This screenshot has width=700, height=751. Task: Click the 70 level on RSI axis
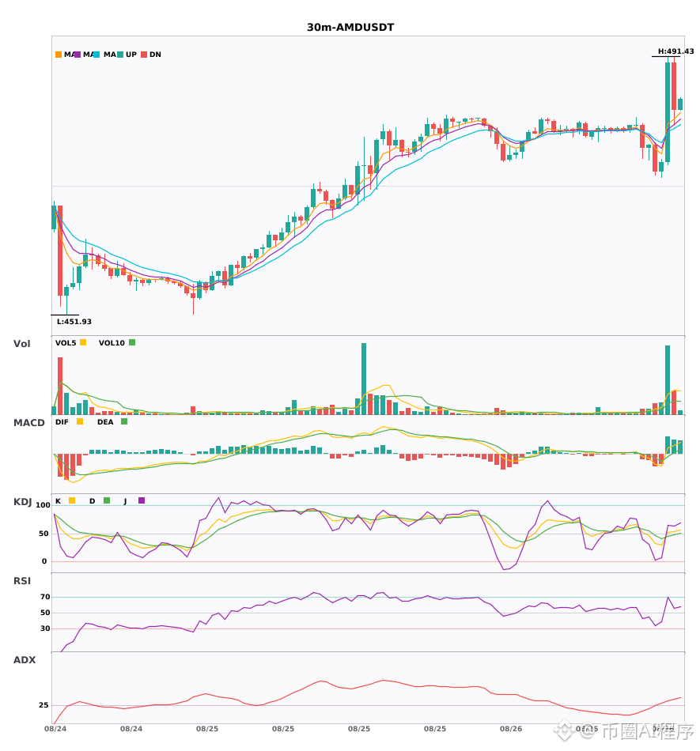45,597
